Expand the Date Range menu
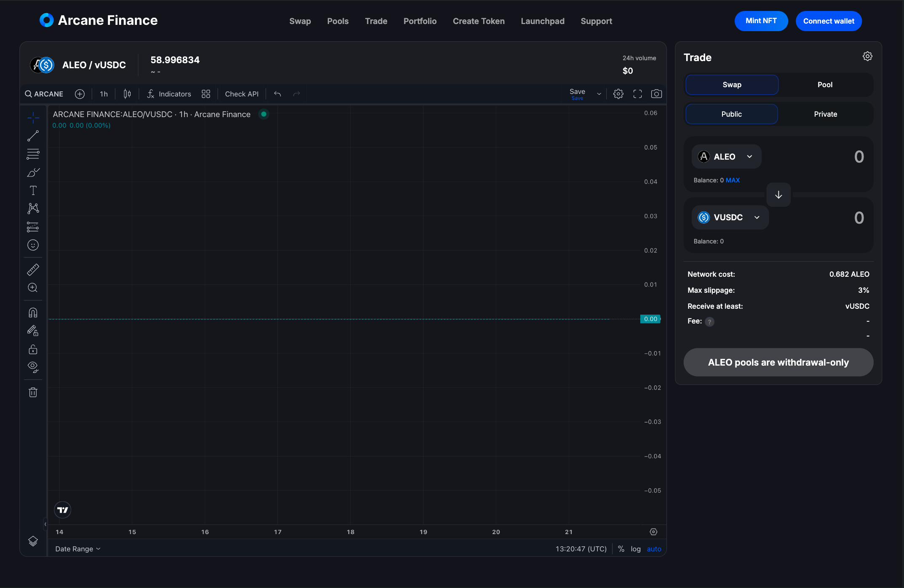 (78, 549)
